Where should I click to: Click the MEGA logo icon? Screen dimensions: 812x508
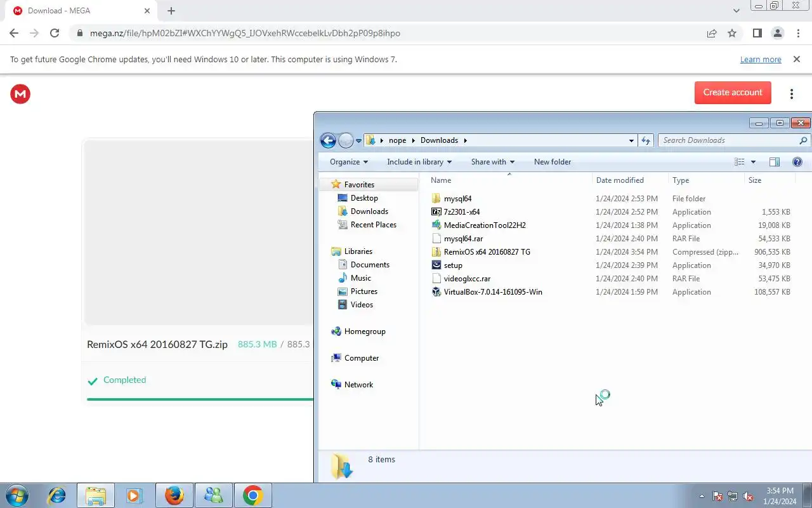click(20, 94)
